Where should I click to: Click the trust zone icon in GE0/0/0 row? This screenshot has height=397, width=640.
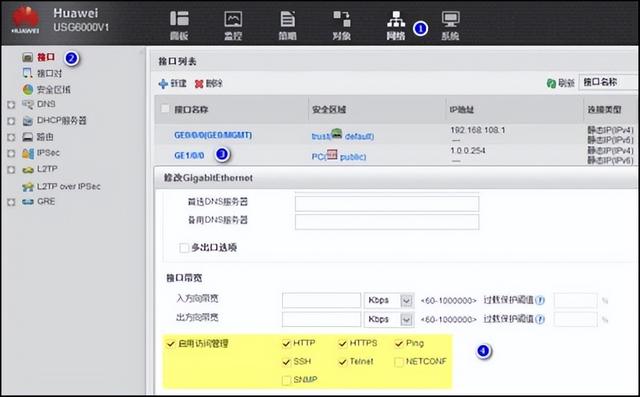(x=336, y=133)
